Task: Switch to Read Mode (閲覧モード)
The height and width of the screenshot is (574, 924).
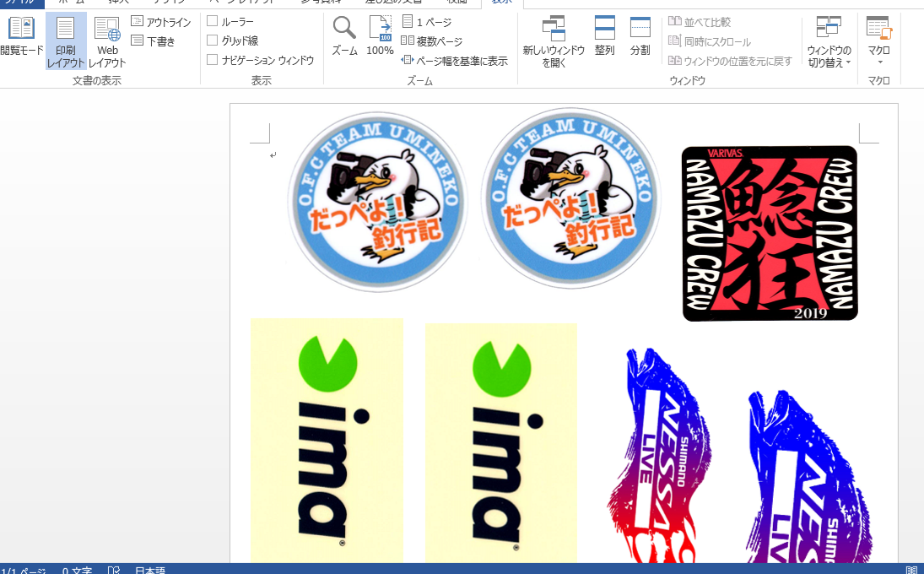Action: click(22, 36)
